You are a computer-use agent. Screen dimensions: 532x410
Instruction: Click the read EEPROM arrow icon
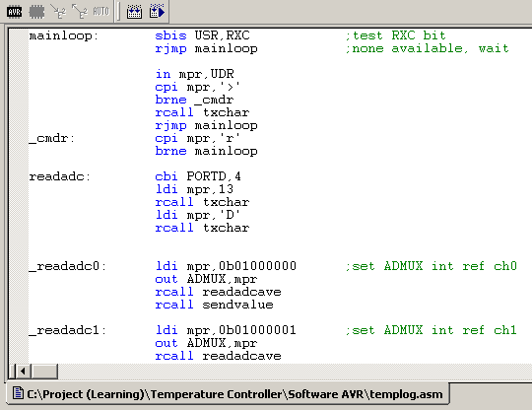(x=80, y=12)
